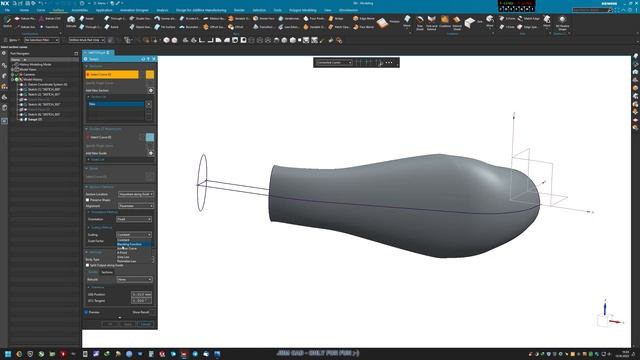Click the OK button
640x360 pixels.
pos(110,324)
